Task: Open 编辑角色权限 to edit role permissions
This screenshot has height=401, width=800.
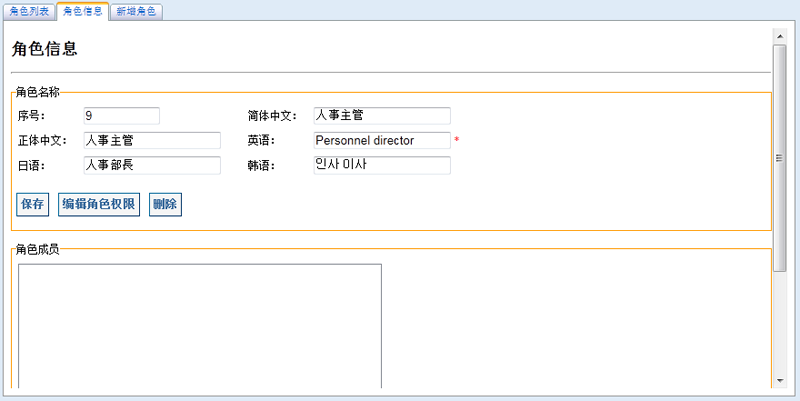Action: pos(99,205)
